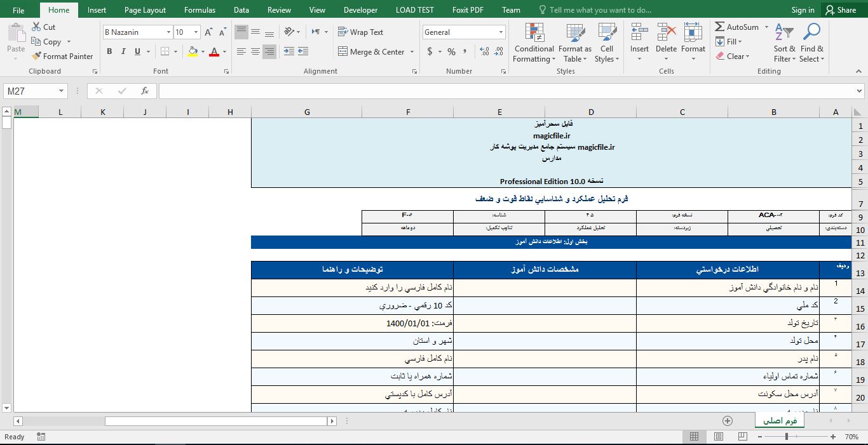The height and width of the screenshot is (445, 868).
Task: Click the Sign in link
Action: coord(803,10)
